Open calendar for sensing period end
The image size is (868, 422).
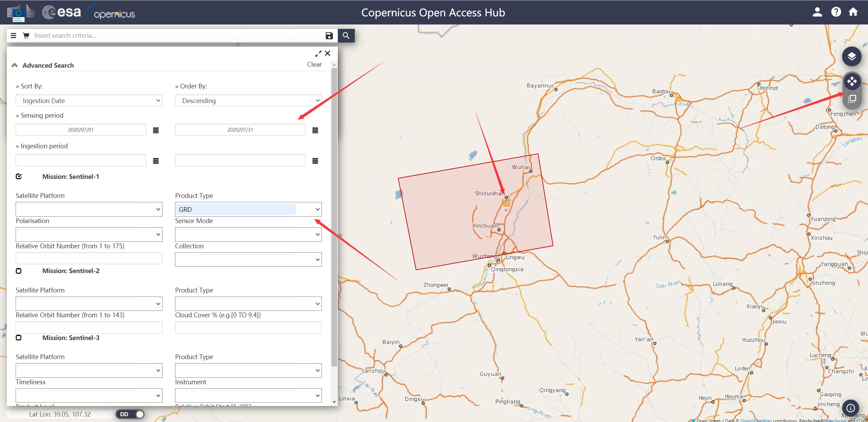[x=315, y=130]
